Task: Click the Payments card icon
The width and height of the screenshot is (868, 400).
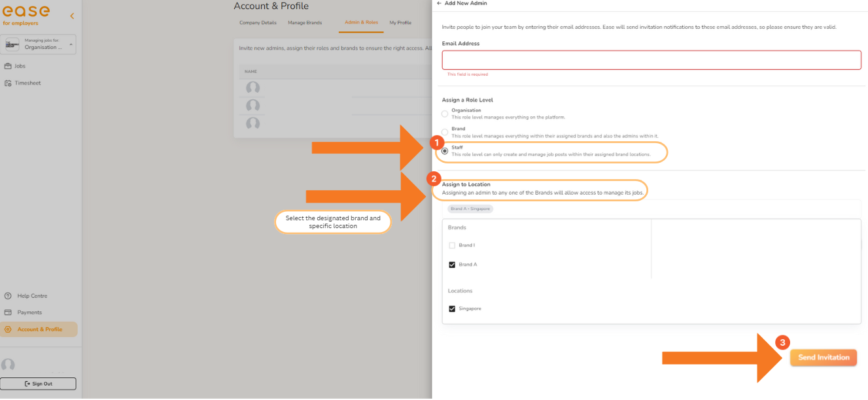Action: pos(8,312)
